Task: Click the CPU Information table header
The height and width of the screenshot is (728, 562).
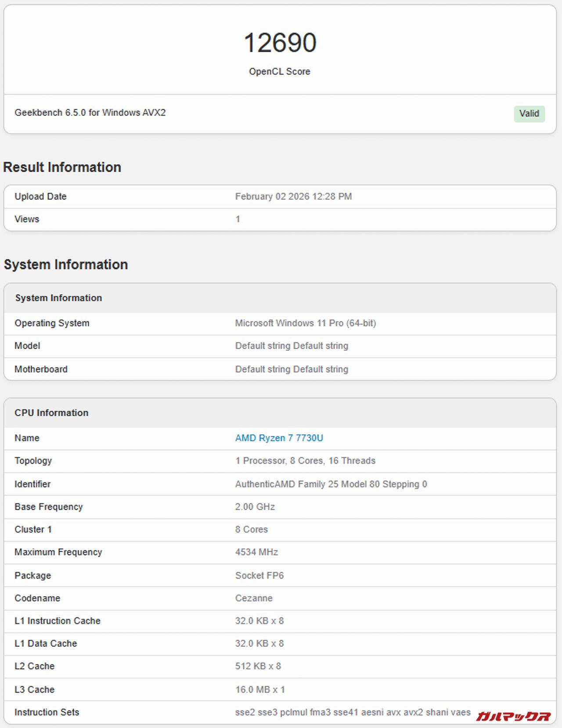Action: click(51, 413)
